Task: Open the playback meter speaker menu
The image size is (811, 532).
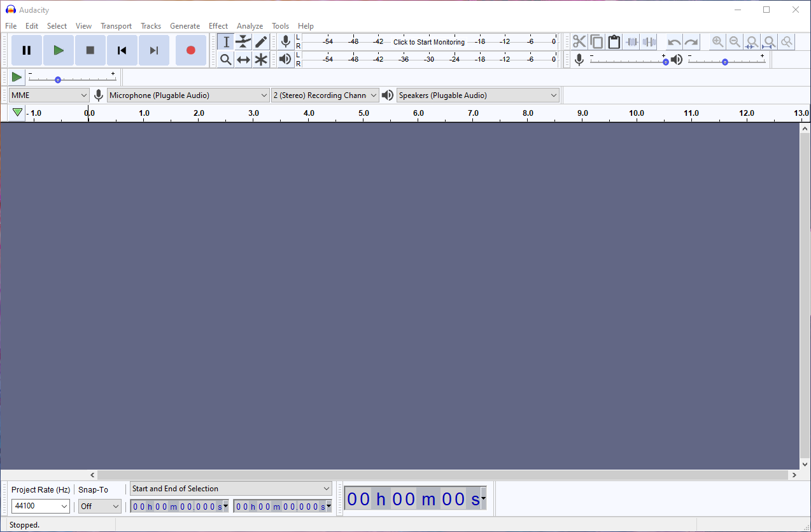Action: (x=286, y=59)
